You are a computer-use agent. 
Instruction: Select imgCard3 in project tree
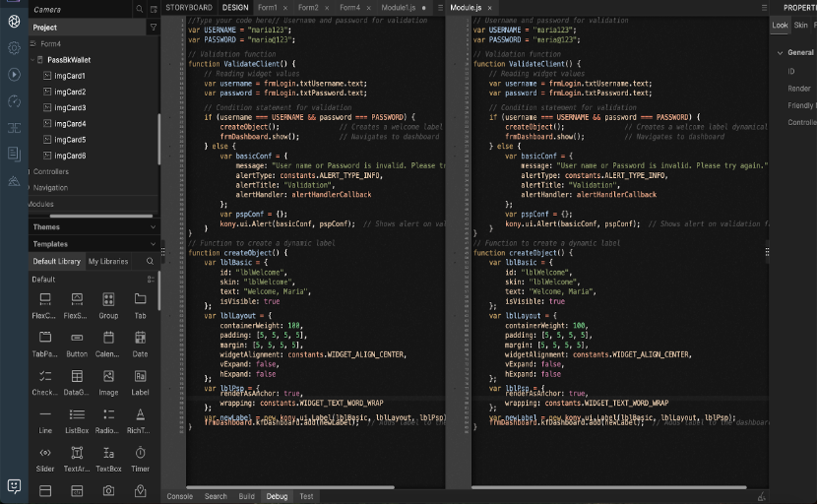coord(70,107)
